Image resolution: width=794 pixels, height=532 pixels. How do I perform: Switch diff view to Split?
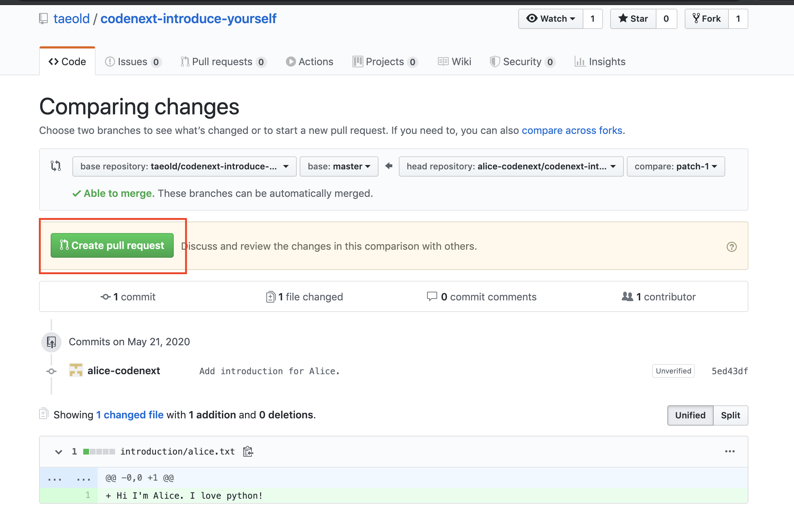[x=730, y=415]
